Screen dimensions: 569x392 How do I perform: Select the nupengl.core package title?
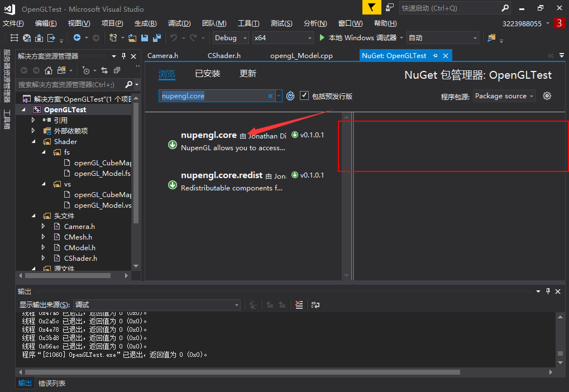(209, 135)
